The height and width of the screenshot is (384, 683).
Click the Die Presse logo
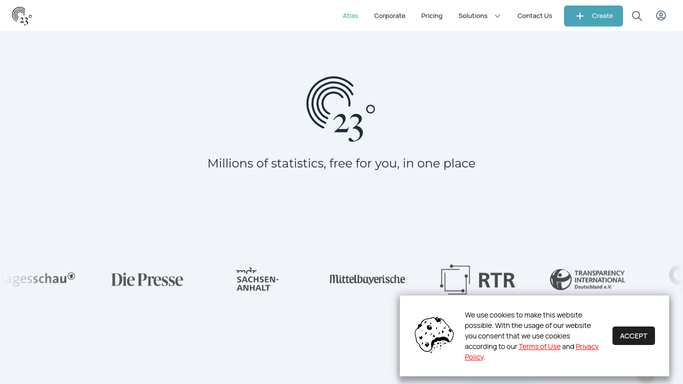click(x=147, y=280)
